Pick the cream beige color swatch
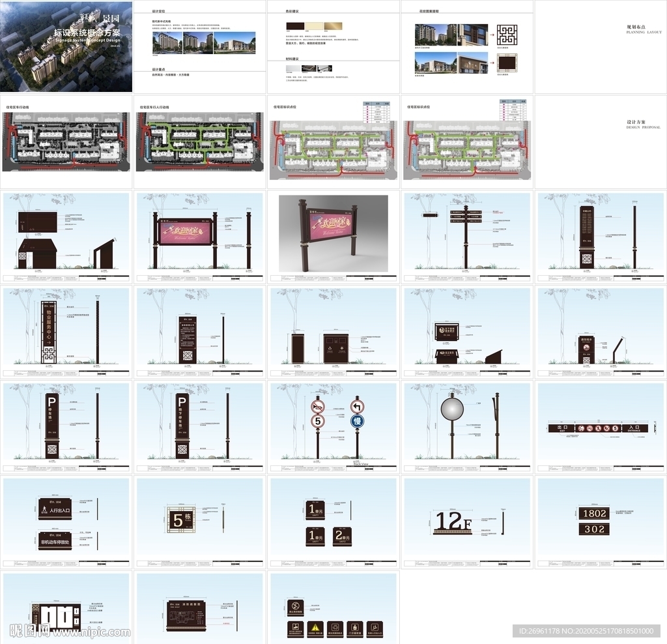Screen dimensions: 667x644 click(313, 27)
